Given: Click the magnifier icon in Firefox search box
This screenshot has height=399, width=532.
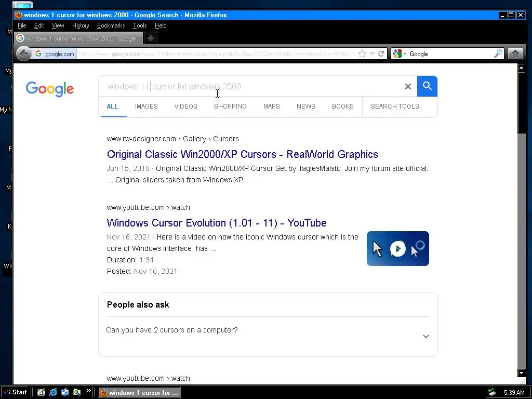Looking at the screenshot, I should point(498,54).
